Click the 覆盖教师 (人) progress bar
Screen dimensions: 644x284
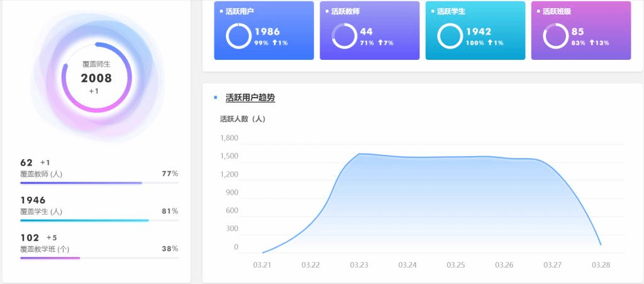click(x=99, y=183)
